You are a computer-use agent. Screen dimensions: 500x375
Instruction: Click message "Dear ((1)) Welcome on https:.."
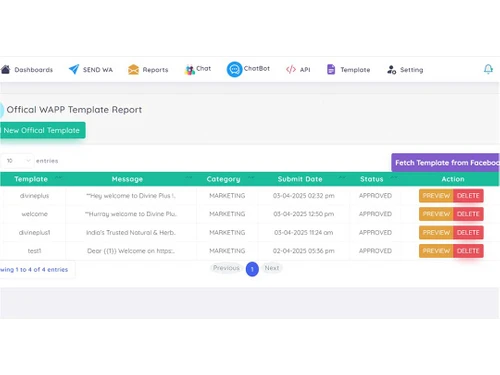point(131,251)
